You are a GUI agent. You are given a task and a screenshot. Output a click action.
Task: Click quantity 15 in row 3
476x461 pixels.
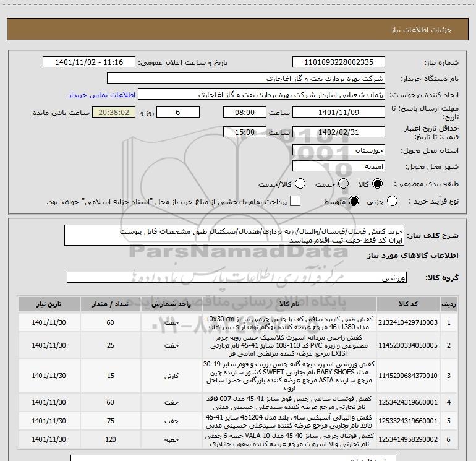[x=111, y=376]
